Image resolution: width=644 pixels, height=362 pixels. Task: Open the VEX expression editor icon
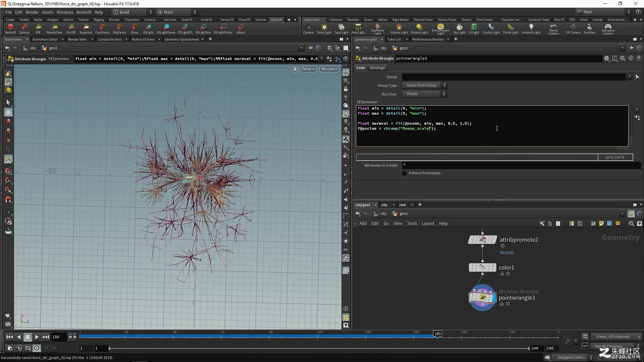637,118
